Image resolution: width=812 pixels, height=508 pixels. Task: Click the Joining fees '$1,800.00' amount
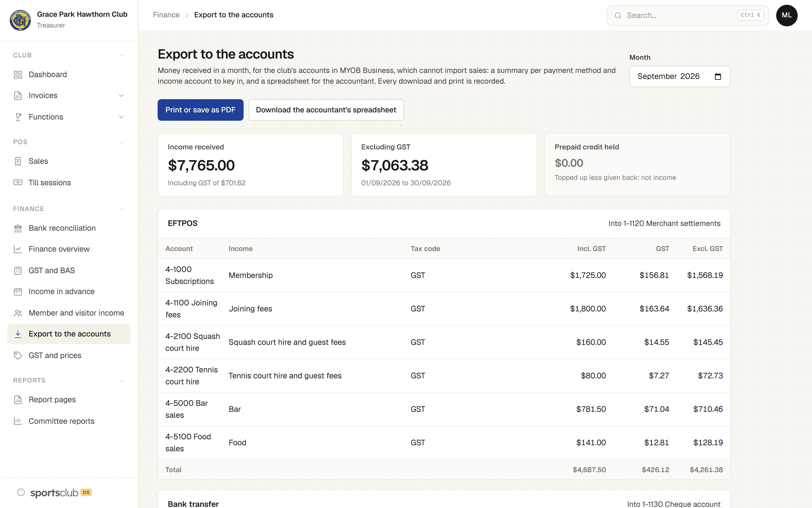[588, 309]
